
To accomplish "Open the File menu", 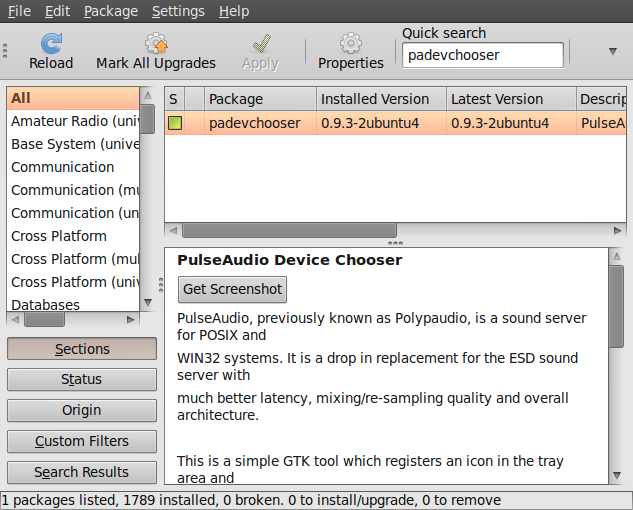I will 19,11.
